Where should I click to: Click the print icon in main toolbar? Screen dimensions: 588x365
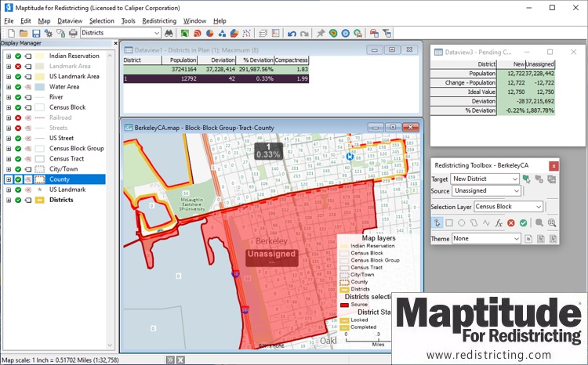click(73, 33)
